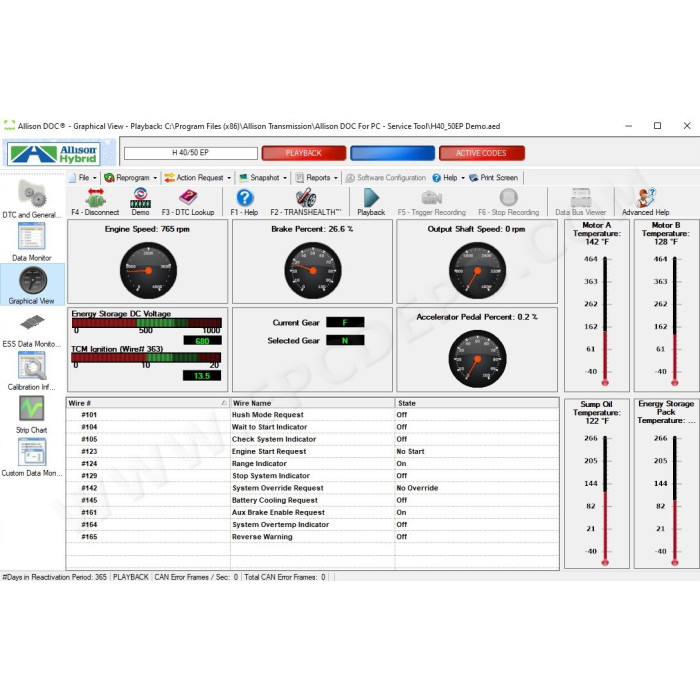
Task: Select the 'Battery Cooling Request' row
Action: (x=312, y=500)
